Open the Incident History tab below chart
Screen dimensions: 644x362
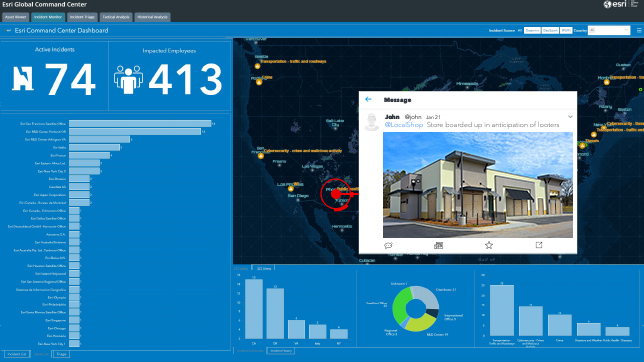click(281, 350)
